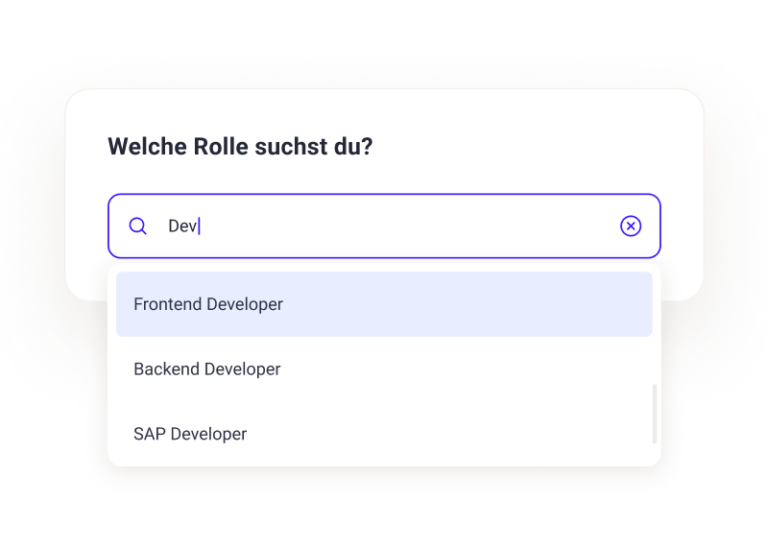Select Frontend Developer from suggestions
This screenshot has width=768, height=547.
point(384,304)
